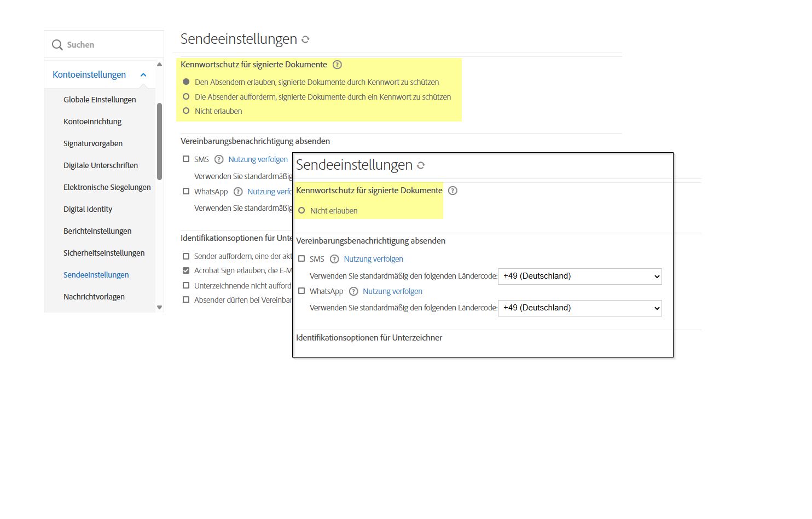This screenshot has width=812, height=519.
Task: Select 'Nicht erlauben' radio in inset panel
Action: [301, 210]
